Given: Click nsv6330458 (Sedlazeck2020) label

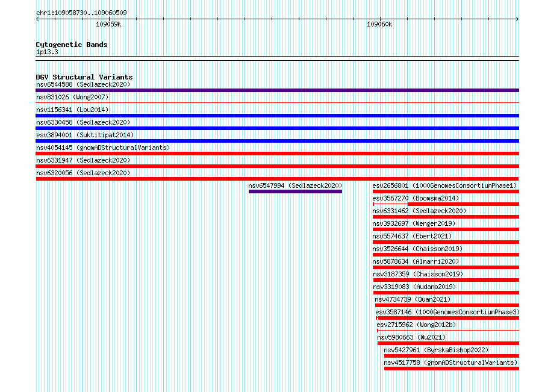Looking at the screenshot, I should click(83, 122).
